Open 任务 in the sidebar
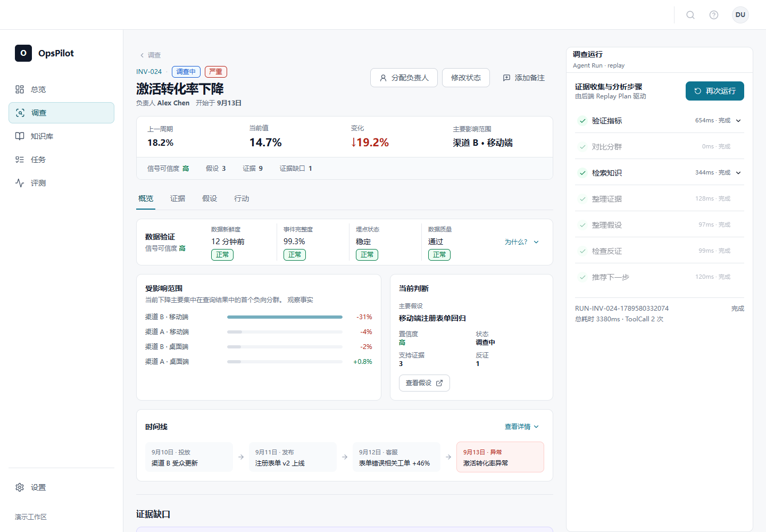 point(61,160)
